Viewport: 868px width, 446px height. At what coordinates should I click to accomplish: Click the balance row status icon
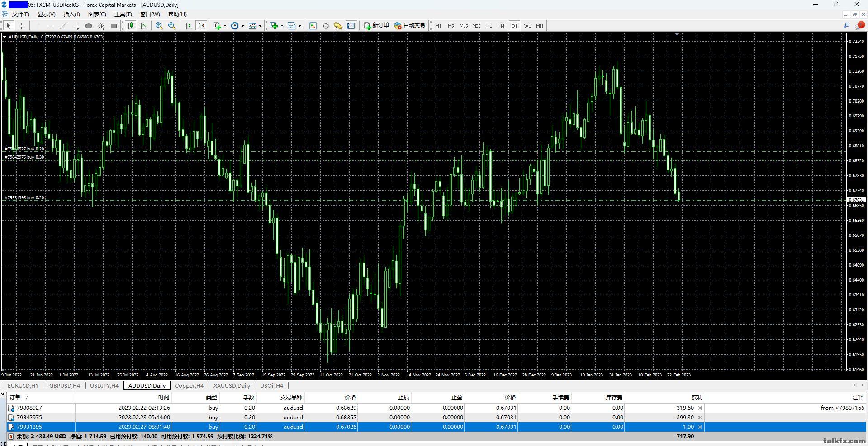[11, 437]
